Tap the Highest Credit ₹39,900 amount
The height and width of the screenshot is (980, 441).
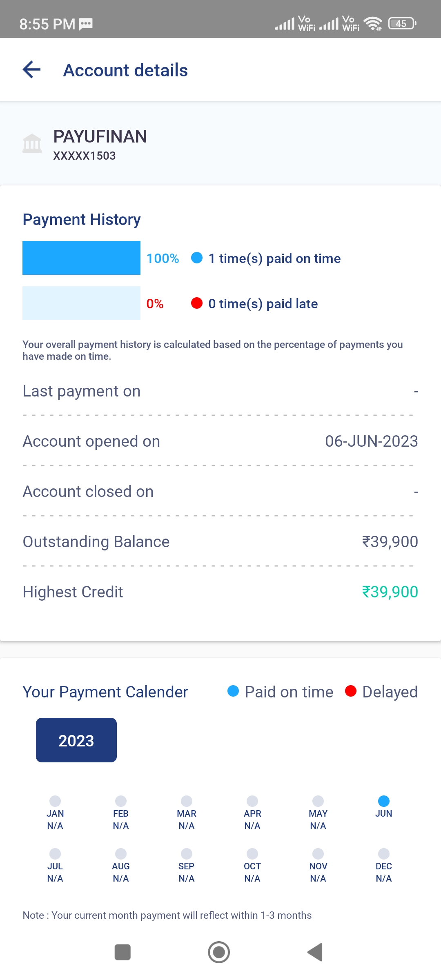point(390,592)
